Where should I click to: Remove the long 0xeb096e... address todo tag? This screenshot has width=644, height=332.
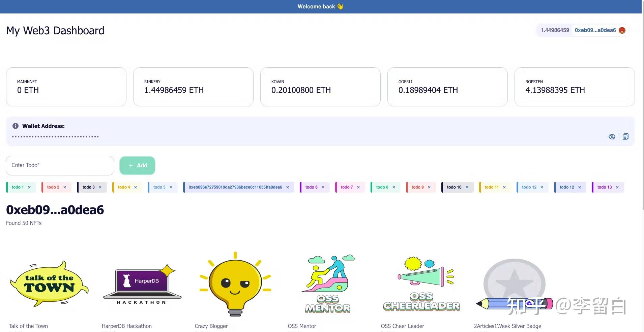pos(287,187)
